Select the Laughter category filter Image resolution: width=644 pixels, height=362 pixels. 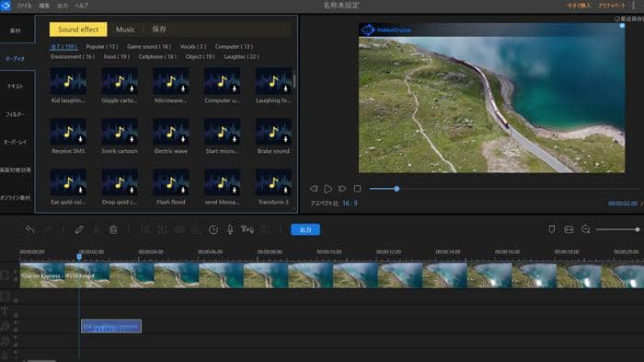coord(241,56)
